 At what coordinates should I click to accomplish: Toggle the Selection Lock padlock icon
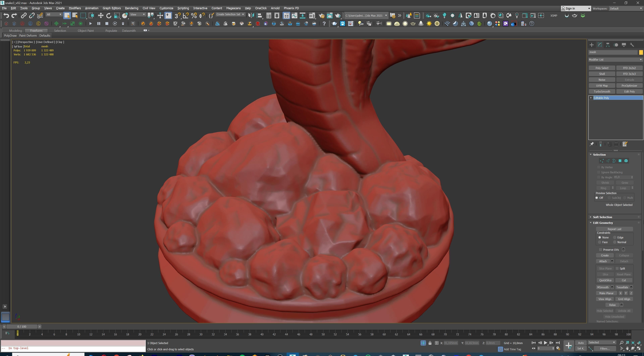pos(430,343)
